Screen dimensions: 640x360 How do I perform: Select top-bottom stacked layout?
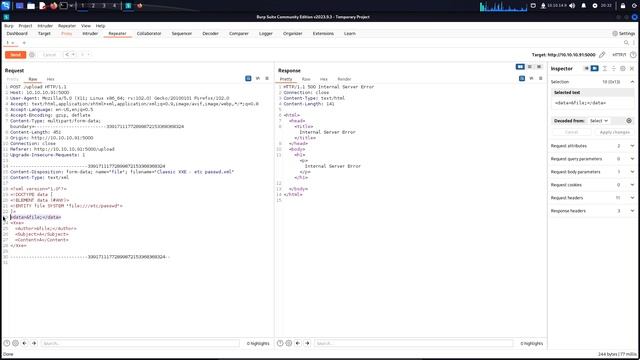coord(530,67)
